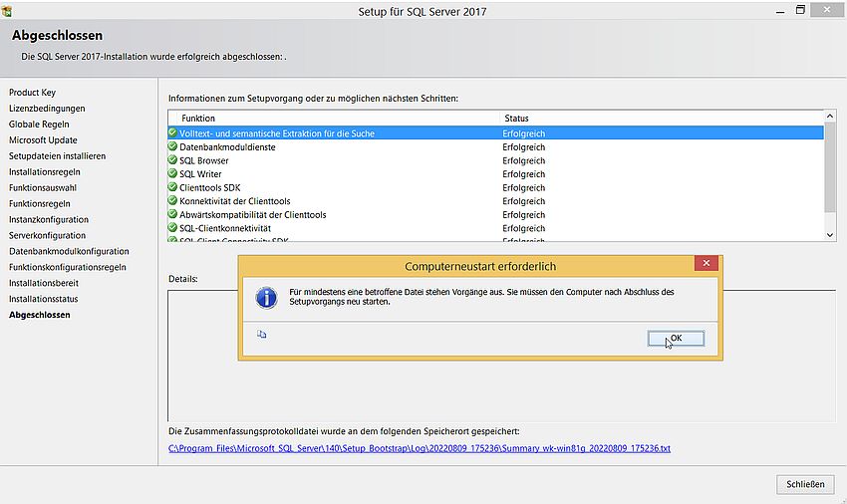
Task: Click the Installationsbereit step
Action: click(x=44, y=283)
